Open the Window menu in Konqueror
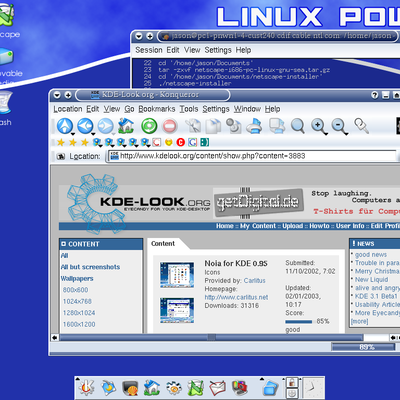The height and width of the screenshot is (400, 400). tap(247, 109)
